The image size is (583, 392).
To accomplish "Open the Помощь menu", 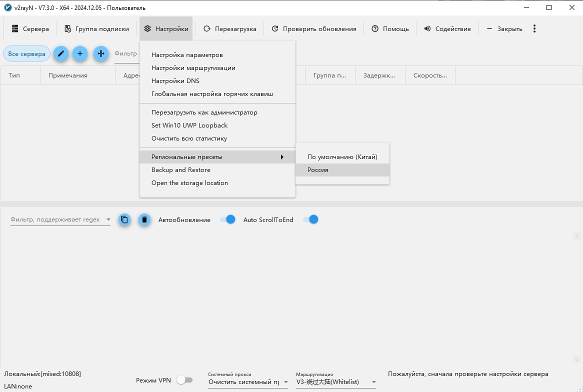I will (390, 28).
